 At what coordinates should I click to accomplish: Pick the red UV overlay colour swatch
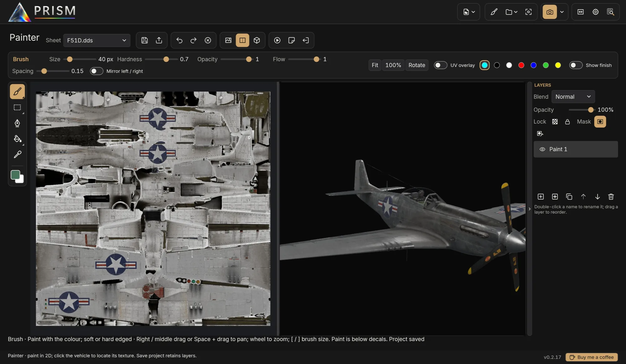tap(521, 65)
